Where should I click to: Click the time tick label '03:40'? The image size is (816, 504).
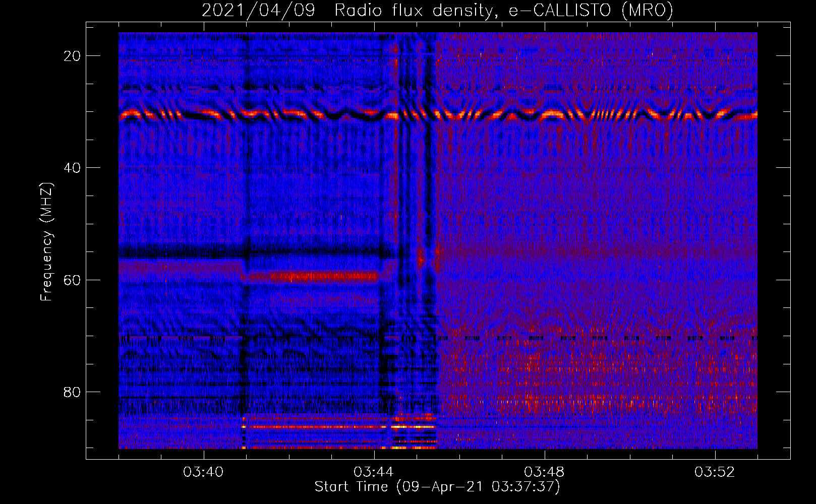click(x=204, y=472)
